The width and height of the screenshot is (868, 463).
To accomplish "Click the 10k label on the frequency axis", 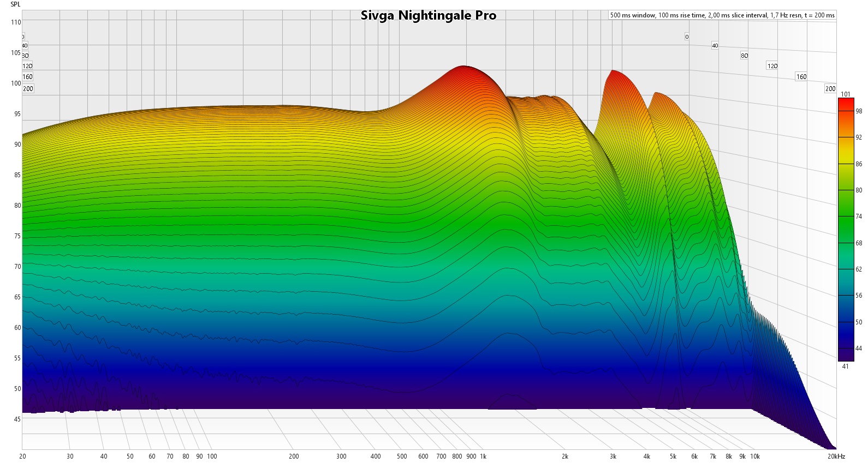I will (x=755, y=456).
